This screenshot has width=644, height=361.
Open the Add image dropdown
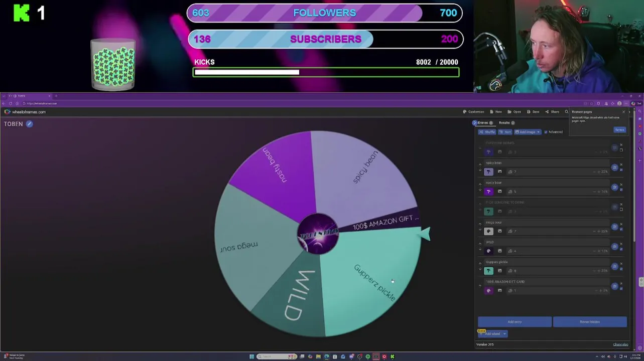528,132
